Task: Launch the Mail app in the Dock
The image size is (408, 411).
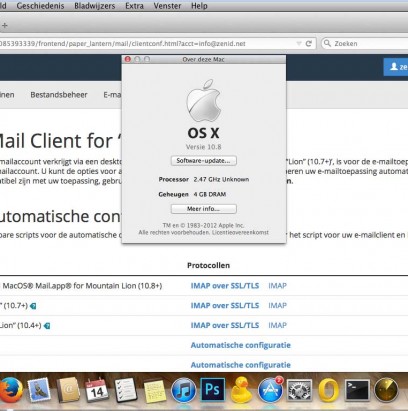Action: [39, 390]
